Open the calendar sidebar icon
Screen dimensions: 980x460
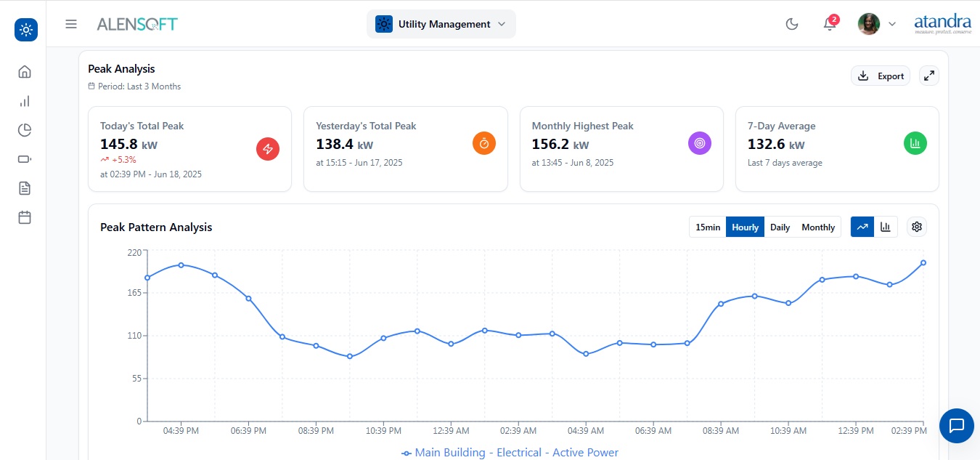pos(25,217)
